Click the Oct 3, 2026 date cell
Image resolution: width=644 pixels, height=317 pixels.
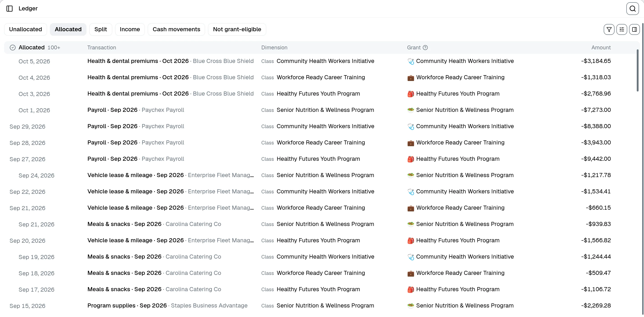pos(34,94)
